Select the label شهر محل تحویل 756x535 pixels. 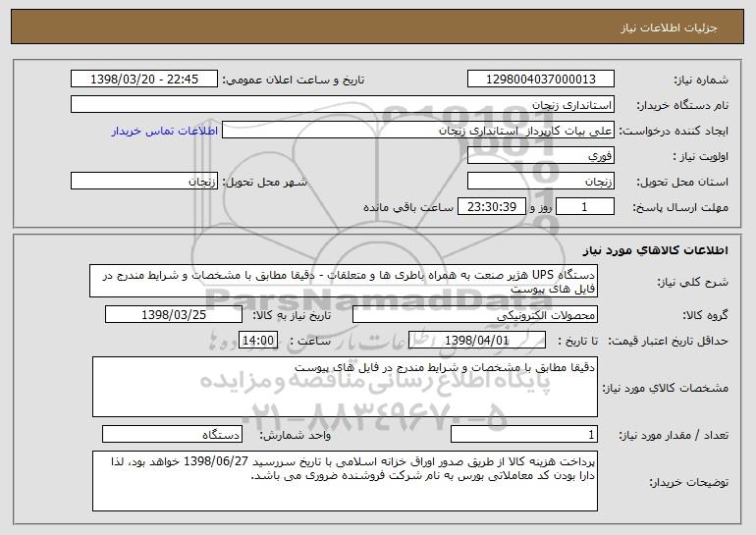click(264, 183)
